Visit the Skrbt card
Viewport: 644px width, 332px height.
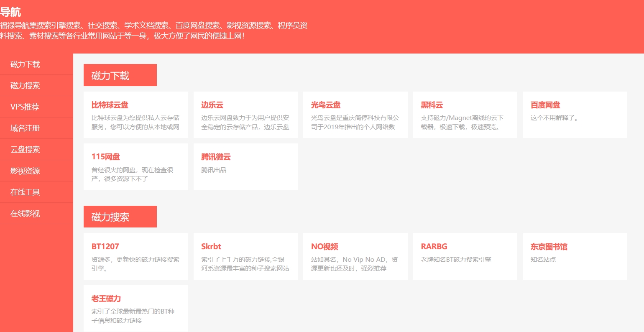pyautogui.click(x=245, y=256)
